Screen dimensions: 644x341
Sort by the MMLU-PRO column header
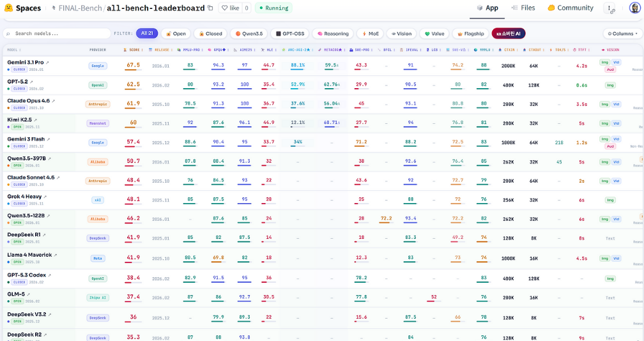(x=190, y=50)
